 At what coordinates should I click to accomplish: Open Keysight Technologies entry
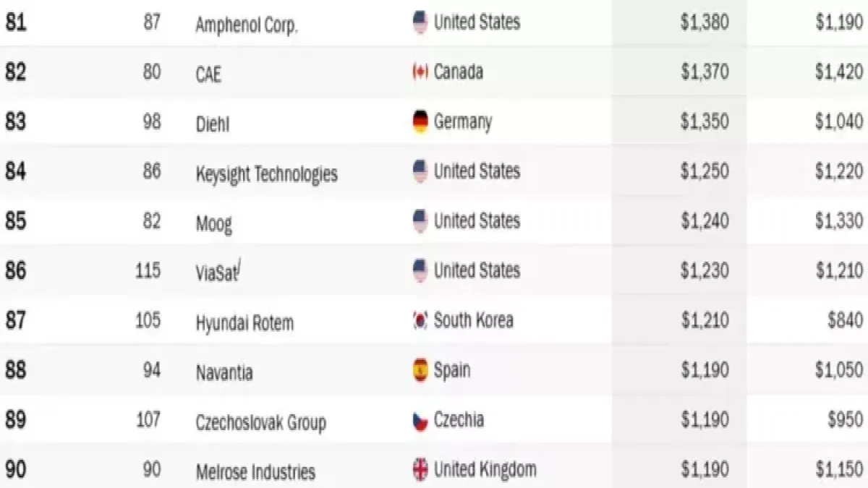click(266, 174)
